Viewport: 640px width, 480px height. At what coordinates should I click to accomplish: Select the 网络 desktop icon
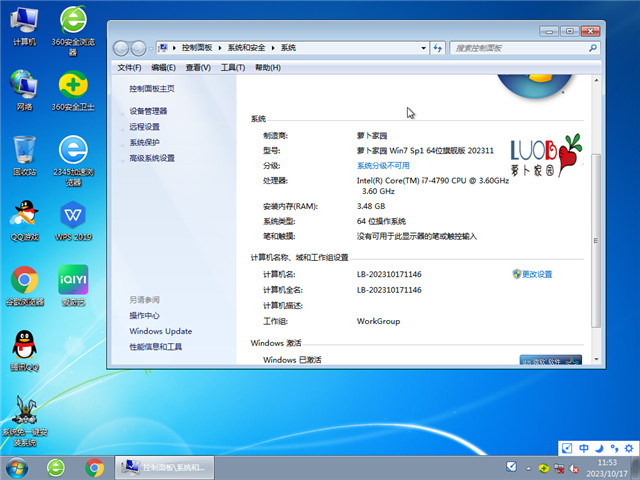click(x=24, y=90)
